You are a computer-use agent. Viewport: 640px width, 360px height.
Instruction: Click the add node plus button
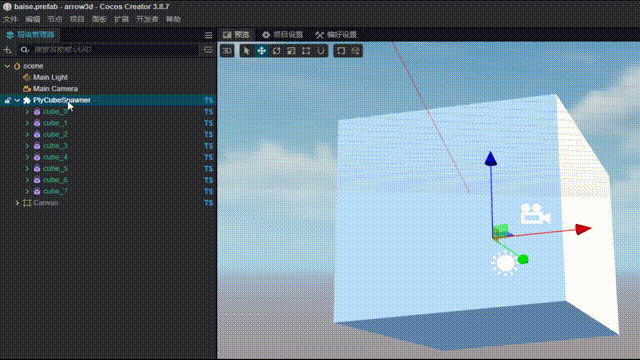[x=7, y=50]
